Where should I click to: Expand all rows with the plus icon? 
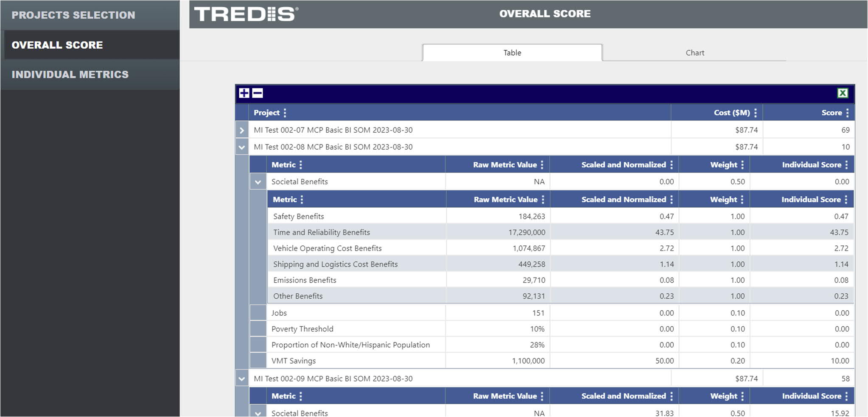coord(244,93)
